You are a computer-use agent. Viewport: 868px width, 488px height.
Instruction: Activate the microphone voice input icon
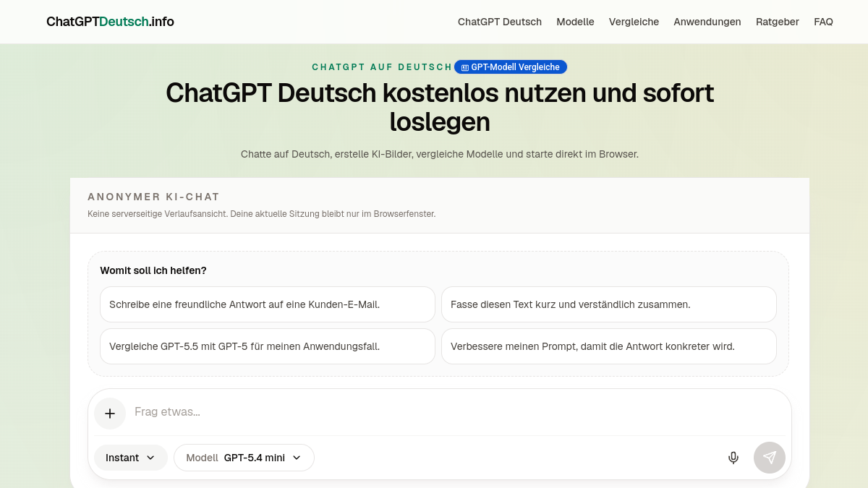(733, 458)
